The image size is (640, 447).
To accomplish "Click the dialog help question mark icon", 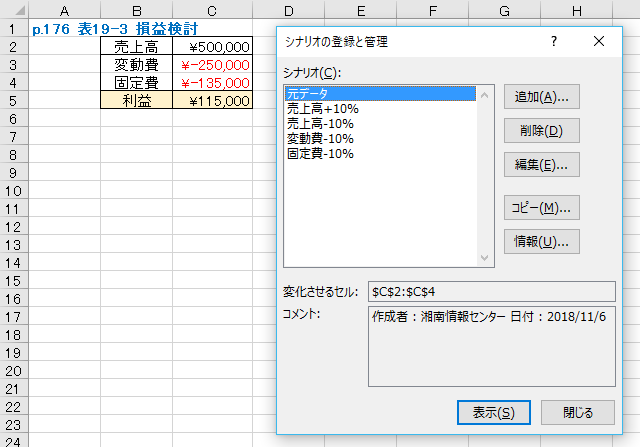I will click(554, 41).
